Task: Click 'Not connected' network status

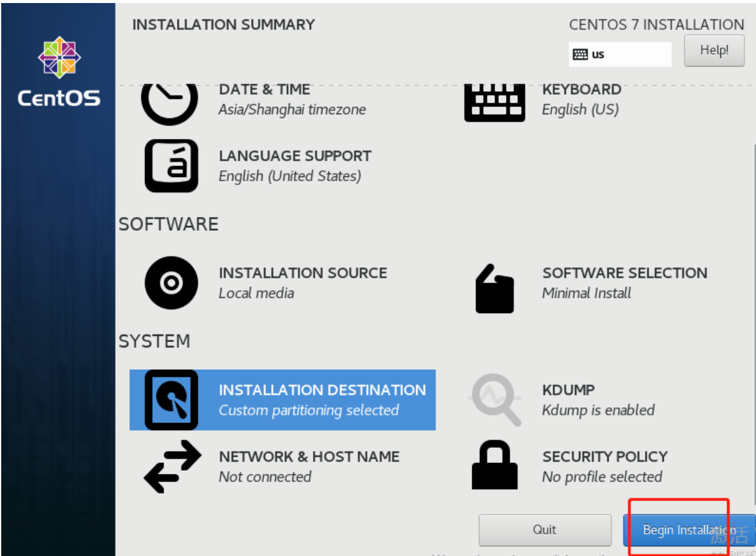Action: (264, 477)
